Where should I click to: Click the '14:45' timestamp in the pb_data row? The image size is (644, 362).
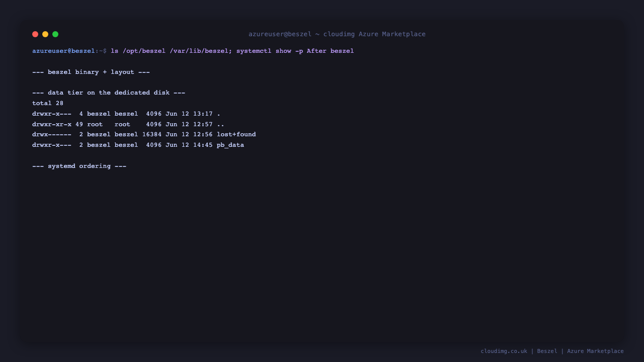tap(203, 145)
